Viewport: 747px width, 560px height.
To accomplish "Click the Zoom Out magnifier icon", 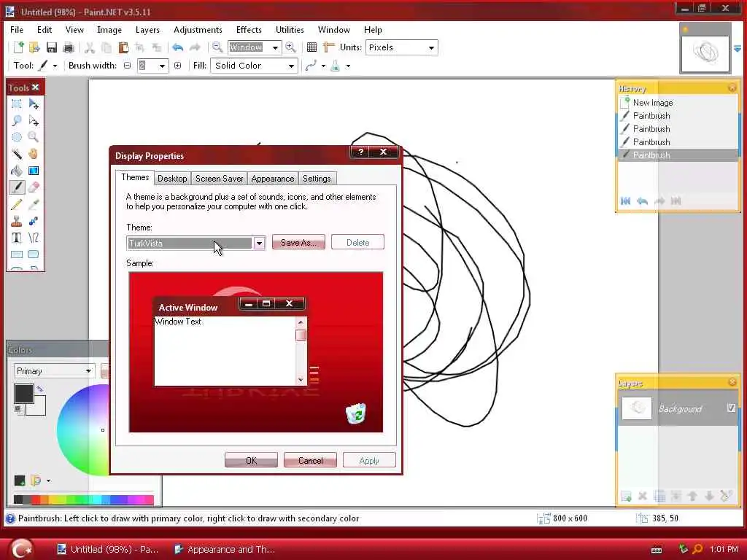I will (217, 47).
